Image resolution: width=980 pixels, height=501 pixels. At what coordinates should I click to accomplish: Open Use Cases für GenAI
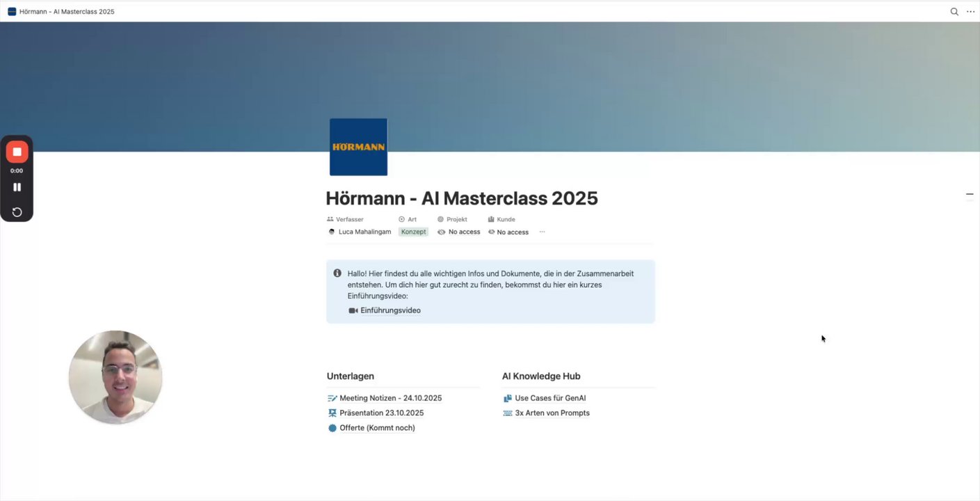[x=550, y=398]
